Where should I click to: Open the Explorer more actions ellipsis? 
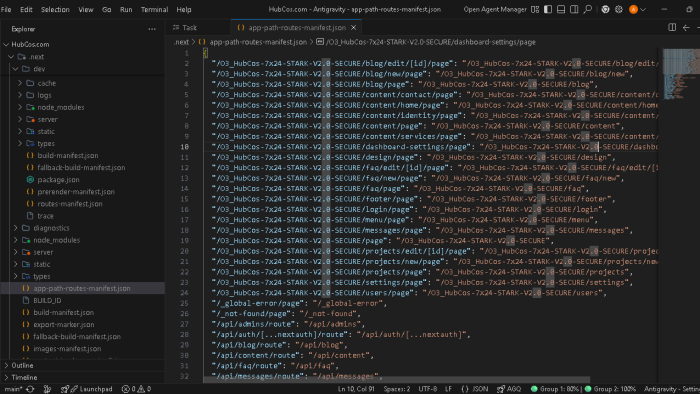(x=152, y=29)
